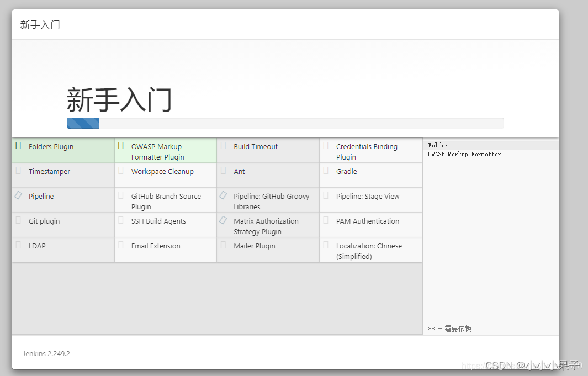Select the Pipeline: Stage View label
Image resolution: width=588 pixels, height=376 pixels.
pos(368,196)
